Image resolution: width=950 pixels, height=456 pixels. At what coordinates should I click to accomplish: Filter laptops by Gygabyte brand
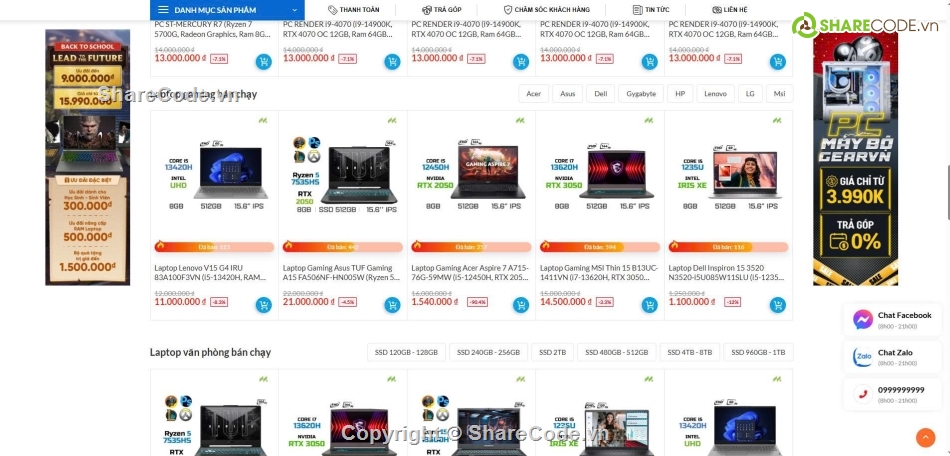coord(641,94)
